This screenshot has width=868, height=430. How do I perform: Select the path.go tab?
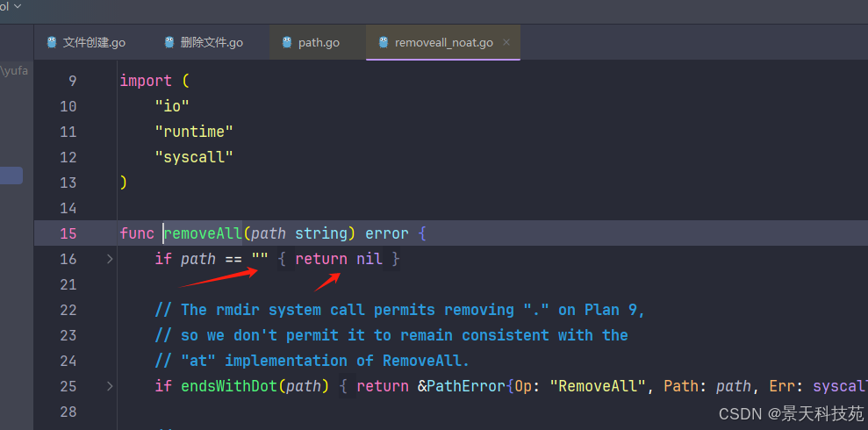coord(319,42)
